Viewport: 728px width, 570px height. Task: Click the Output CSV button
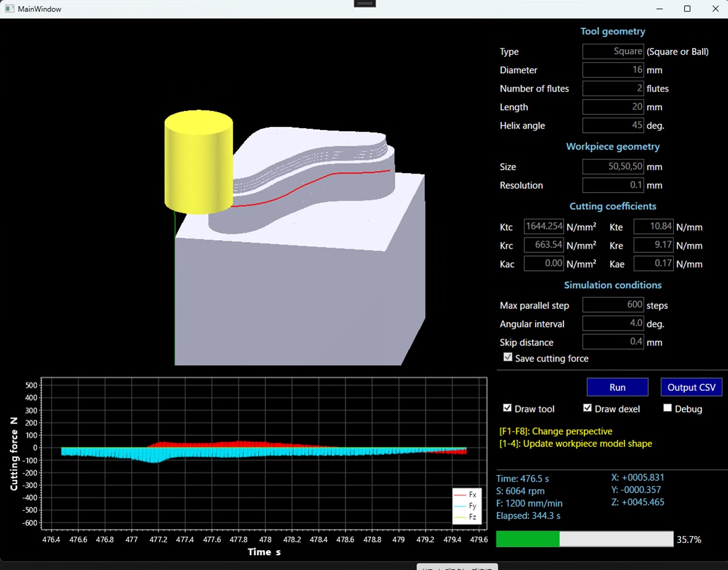click(691, 387)
